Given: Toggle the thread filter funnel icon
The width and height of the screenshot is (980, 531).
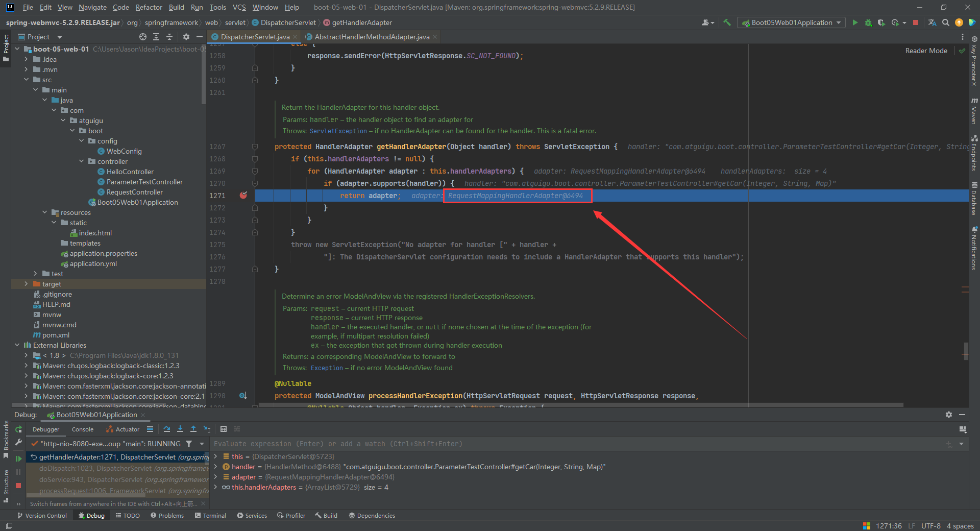Looking at the screenshot, I should tap(189, 444).
